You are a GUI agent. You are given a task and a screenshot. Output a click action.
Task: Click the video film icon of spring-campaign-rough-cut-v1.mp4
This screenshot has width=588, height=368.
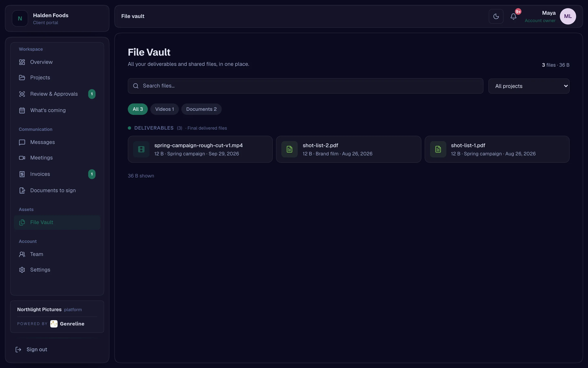[141, 149]
